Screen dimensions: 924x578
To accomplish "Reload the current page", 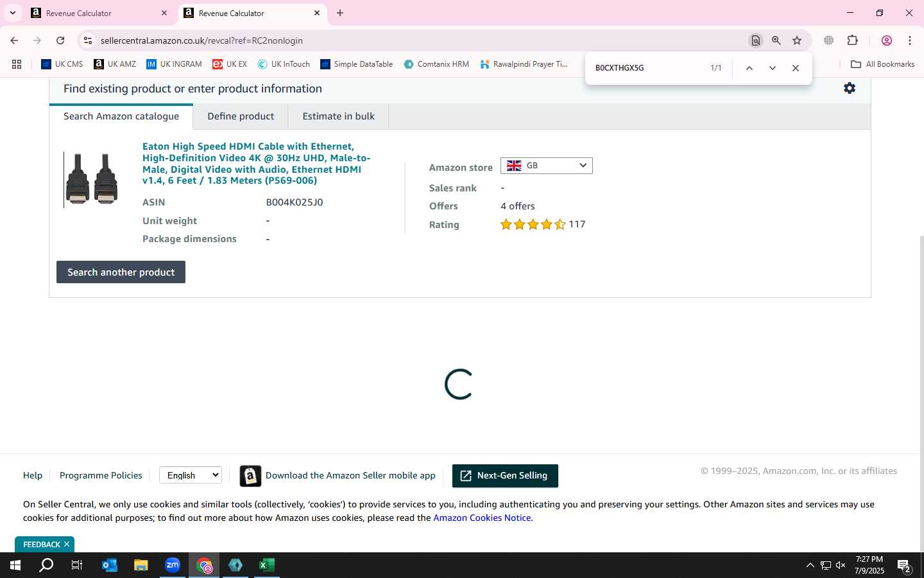I will 60,40.
